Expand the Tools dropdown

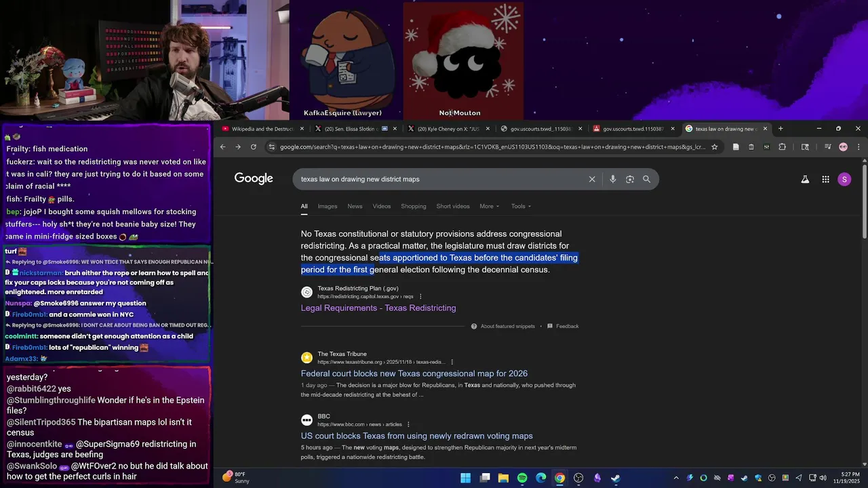(521, 206)
